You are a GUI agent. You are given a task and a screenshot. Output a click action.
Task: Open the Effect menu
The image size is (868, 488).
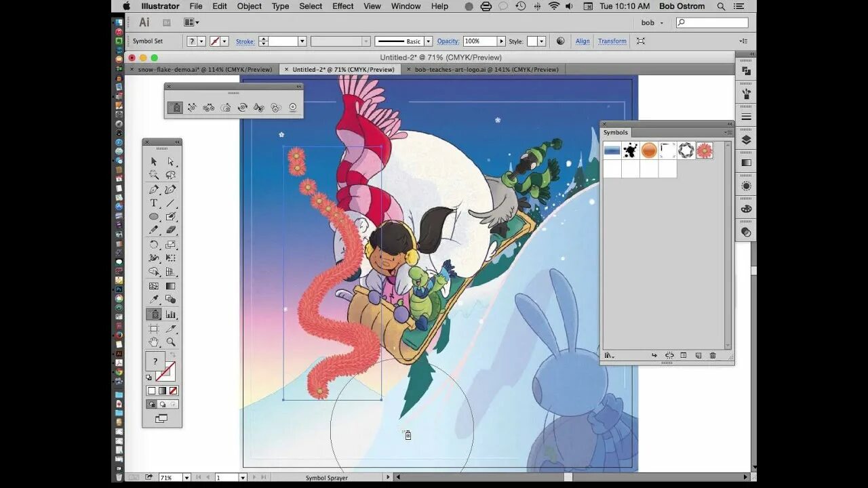[343, 6]
